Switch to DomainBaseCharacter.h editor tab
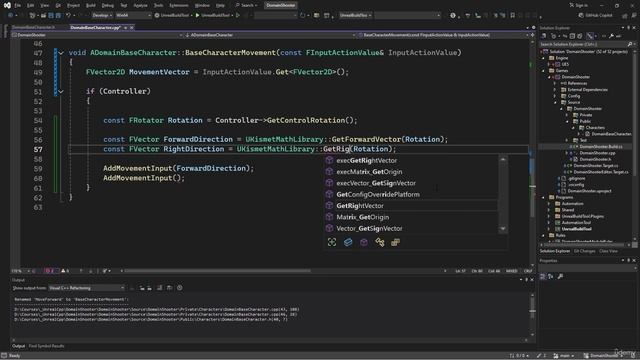This screenshot has width=640, height=360. point(33,27)
